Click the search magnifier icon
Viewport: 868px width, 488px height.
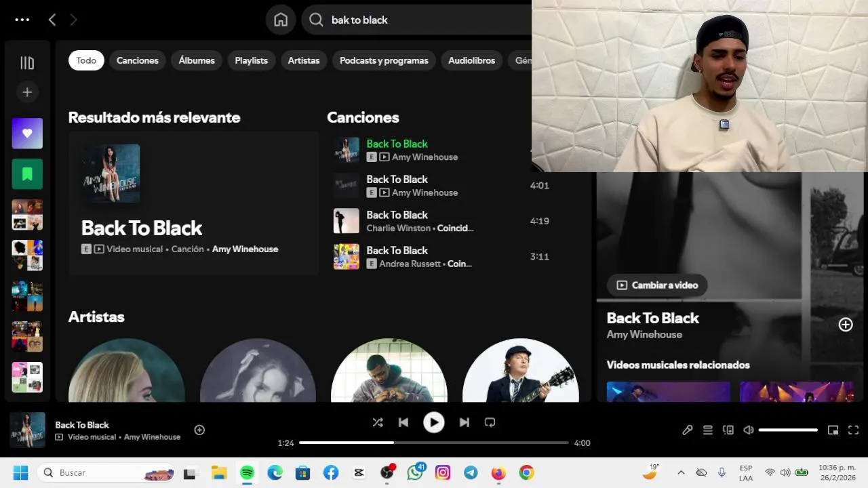[316, 20]
